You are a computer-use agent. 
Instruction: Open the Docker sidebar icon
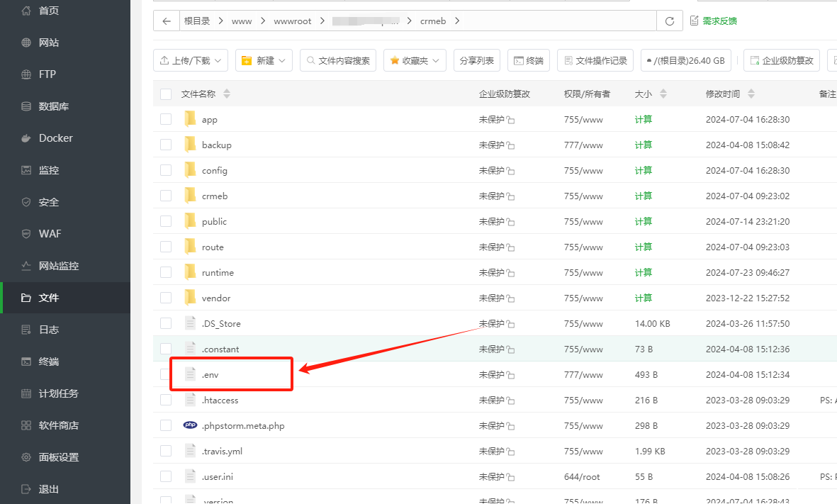26,138
